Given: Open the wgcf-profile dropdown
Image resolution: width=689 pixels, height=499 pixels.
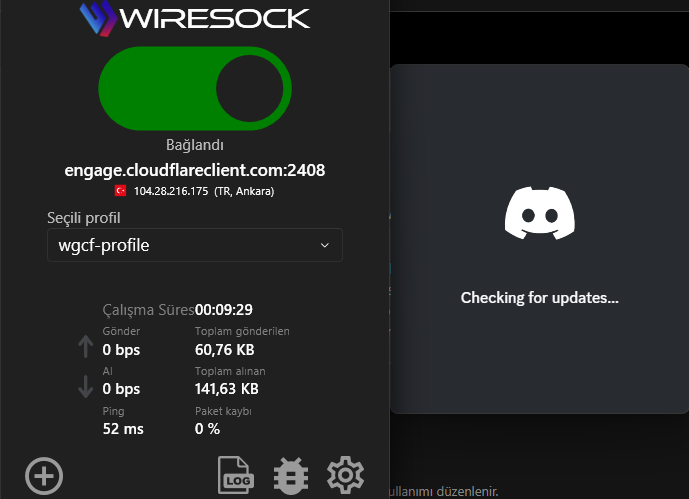Looking at the screenshot, I should coord(195,245).
